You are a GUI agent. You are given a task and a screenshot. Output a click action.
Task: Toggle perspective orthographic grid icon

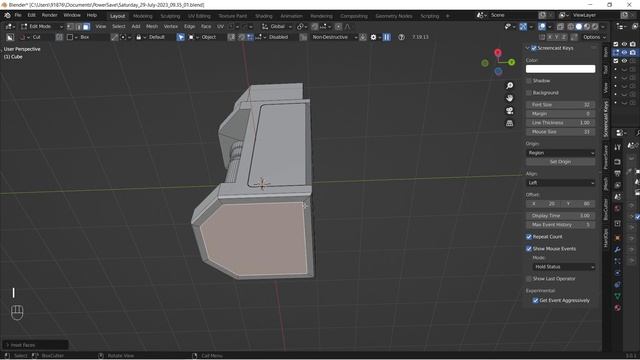(509, 123)
